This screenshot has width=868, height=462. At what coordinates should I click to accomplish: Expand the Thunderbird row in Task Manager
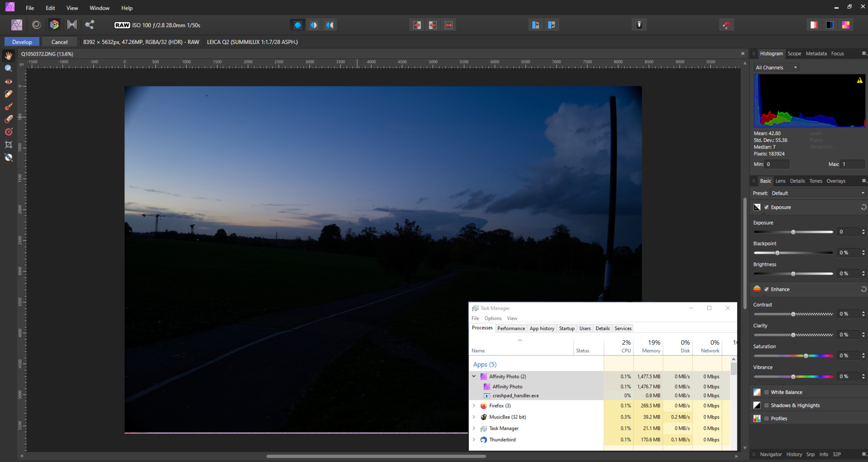tap(474, 440)
